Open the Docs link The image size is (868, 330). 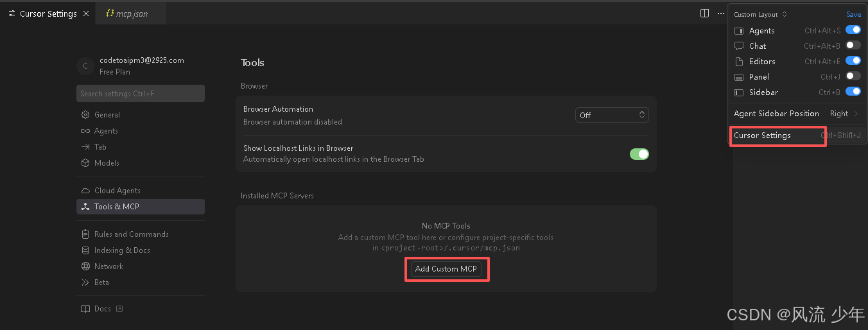[x=103, y=309]
